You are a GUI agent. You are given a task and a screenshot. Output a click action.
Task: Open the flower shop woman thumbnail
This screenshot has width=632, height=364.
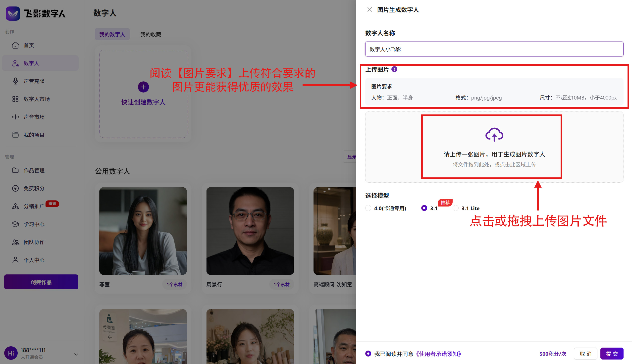[x=250, y=336]
